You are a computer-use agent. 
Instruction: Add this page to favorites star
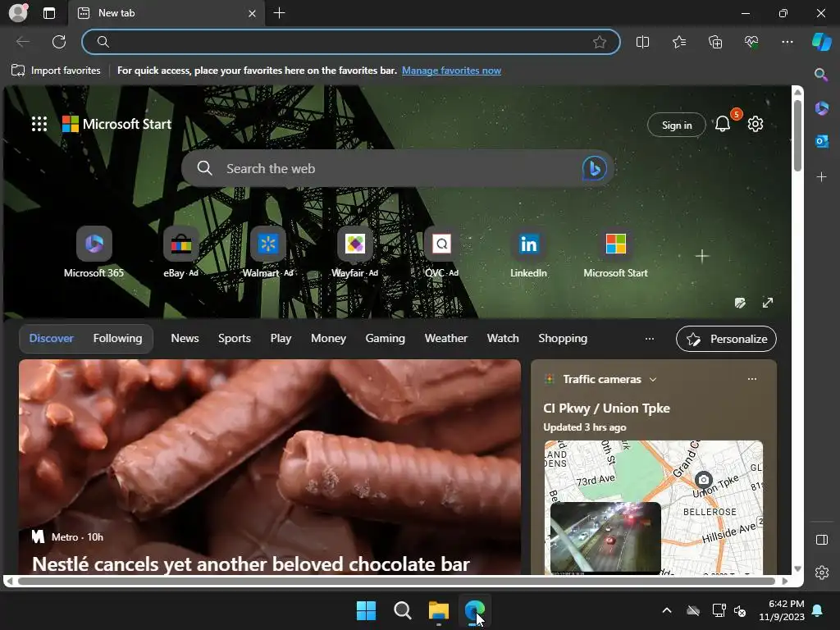tap(600, 42)
